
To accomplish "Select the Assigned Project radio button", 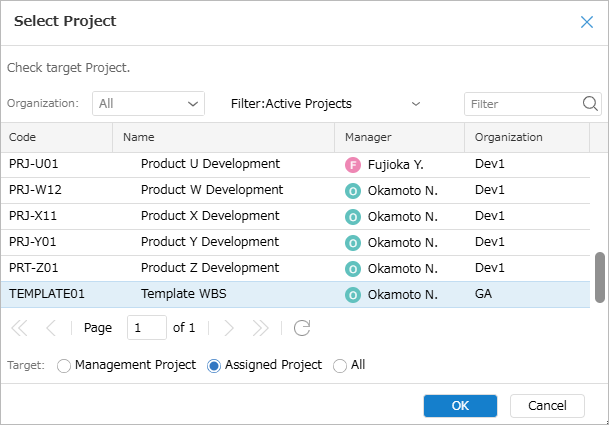I will (x=214, y=366).
